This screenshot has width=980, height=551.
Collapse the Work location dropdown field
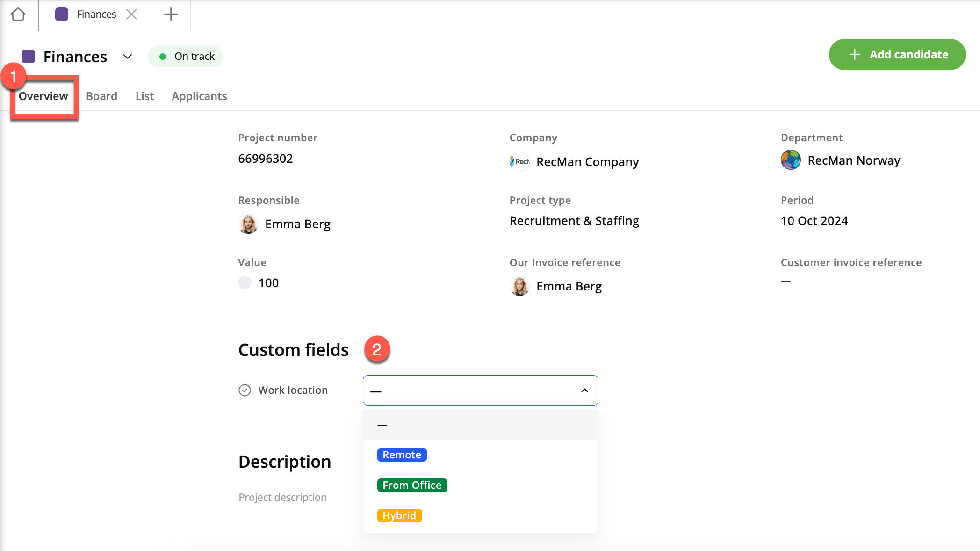[584, 390]
